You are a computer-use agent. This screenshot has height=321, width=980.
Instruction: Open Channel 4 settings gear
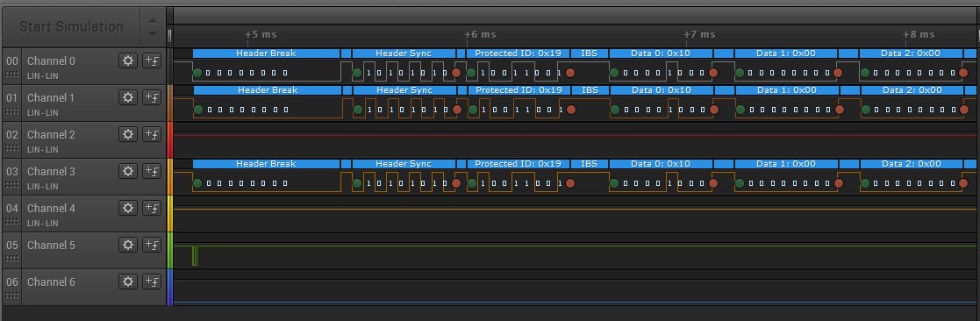point(128,208)
